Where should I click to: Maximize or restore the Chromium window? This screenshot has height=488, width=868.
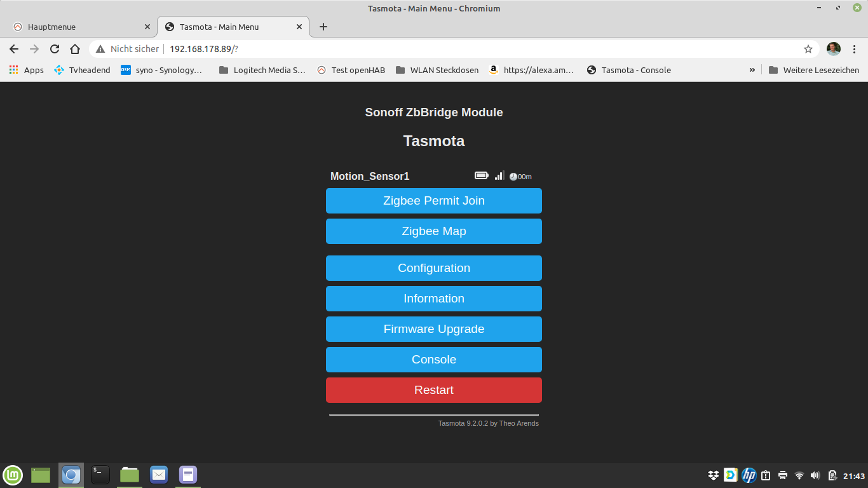tap(838, 8)
